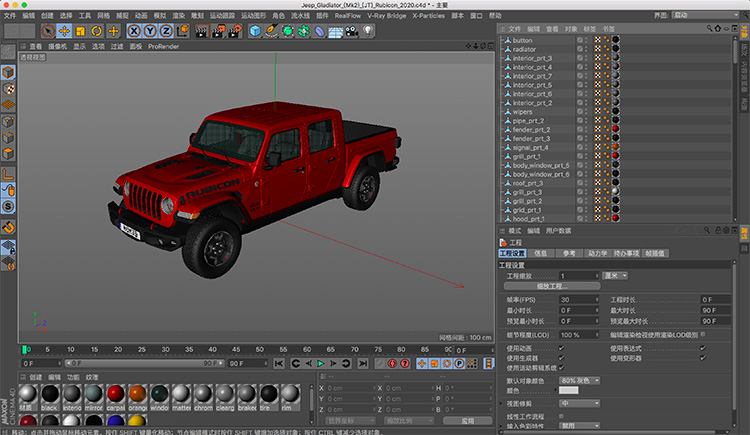Screen dimensions: 750x435
Task: Click the attributes panel search icon
Action: pyautogui.click(x=707, y=231)
